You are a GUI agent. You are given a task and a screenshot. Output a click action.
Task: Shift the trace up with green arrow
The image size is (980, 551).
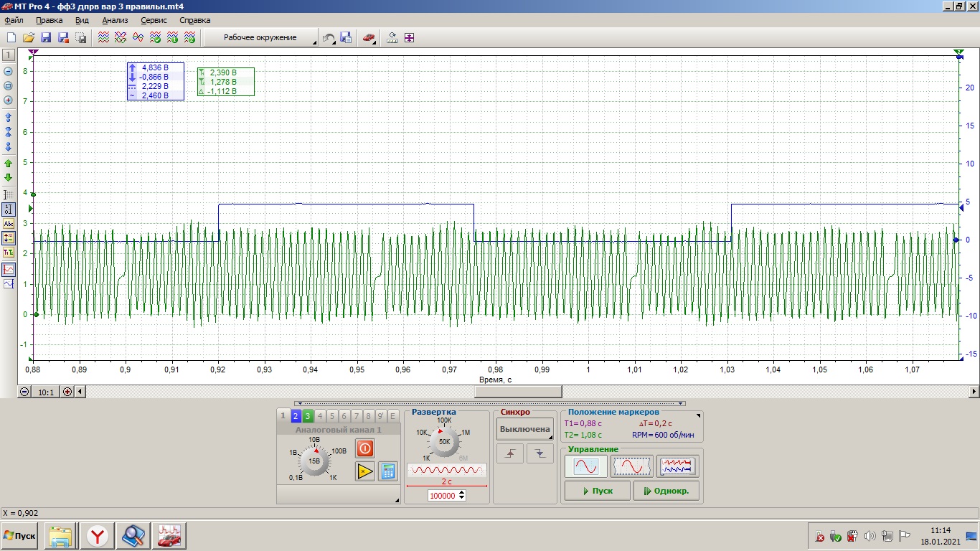click(9, 164)
